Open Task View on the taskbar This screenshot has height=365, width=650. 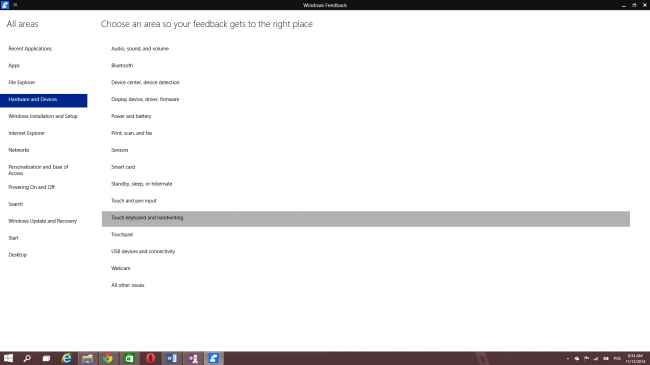click(x=46, y=358)
